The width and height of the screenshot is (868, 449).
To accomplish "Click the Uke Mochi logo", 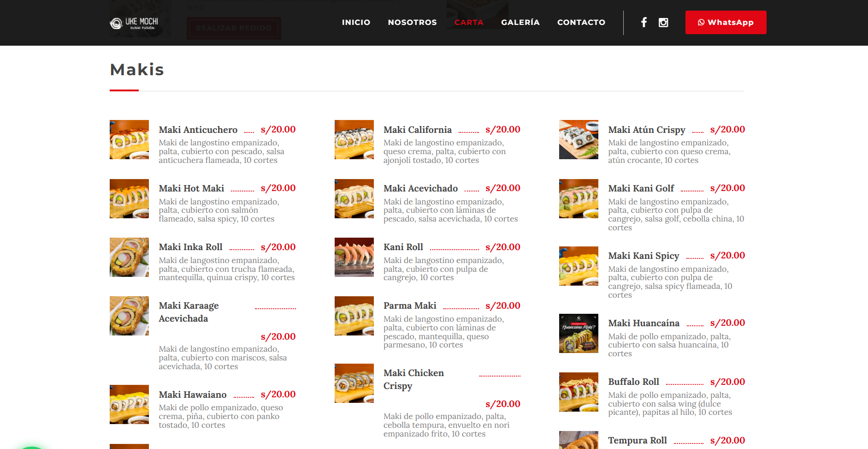I will (x=134, y=23).
